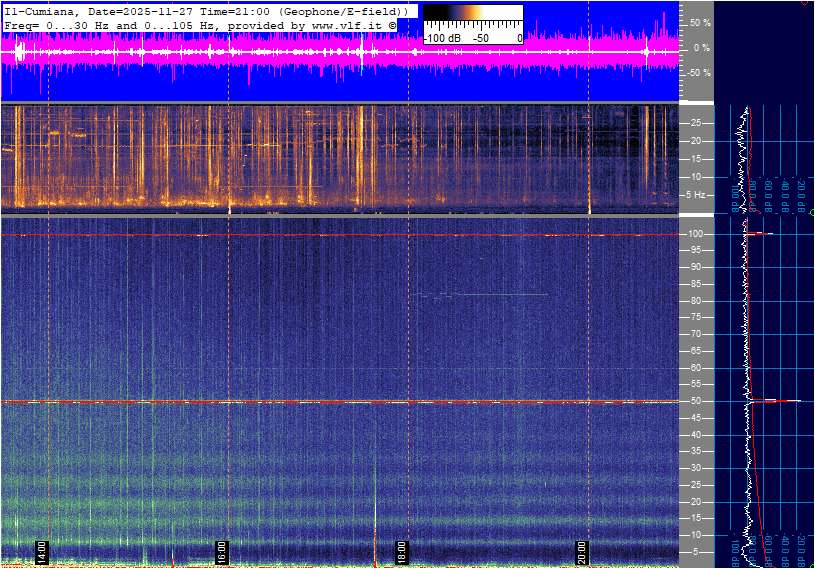Select the 16:00 time marker label
The width and height of the screenshot is (815, 569).
[222, 552]
